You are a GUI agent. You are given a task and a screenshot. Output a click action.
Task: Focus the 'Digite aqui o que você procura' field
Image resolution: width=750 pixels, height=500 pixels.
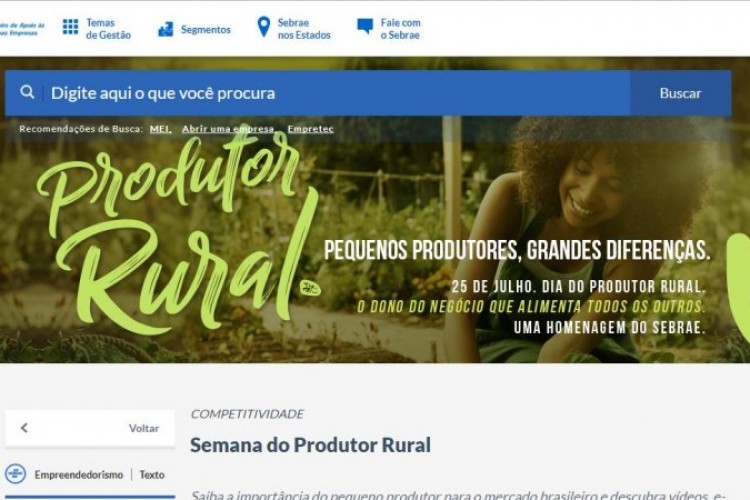335,93
